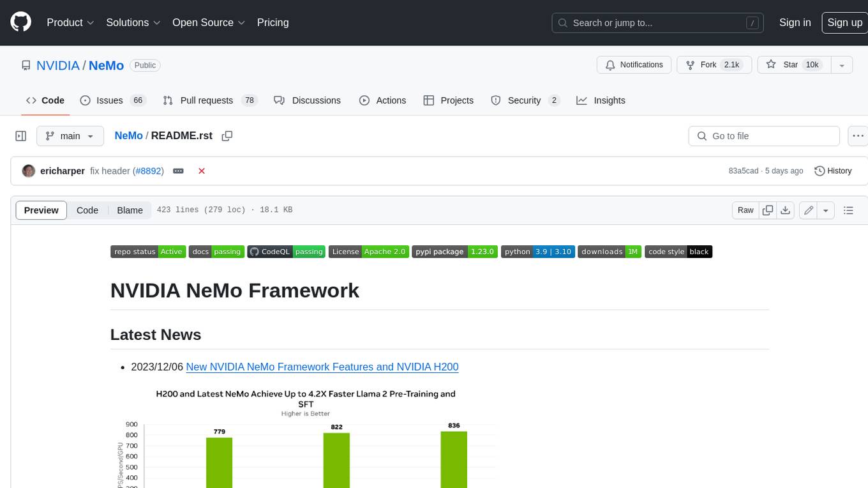Open the NVIDIA owner link

58,65
